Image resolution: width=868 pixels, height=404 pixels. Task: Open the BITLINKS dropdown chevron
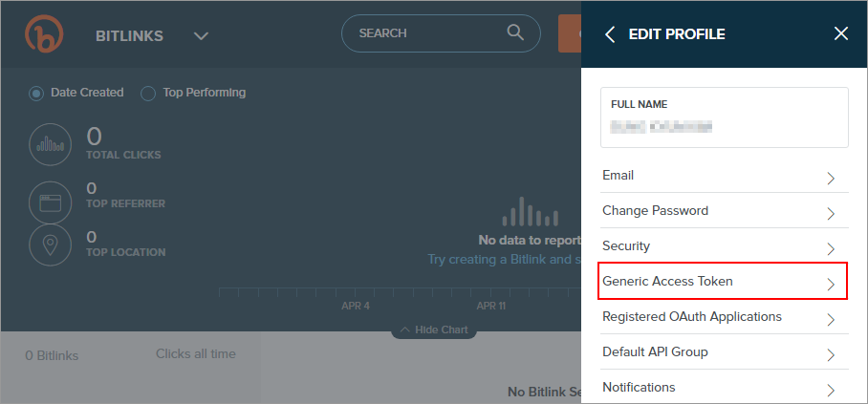[x=201, y=36]
